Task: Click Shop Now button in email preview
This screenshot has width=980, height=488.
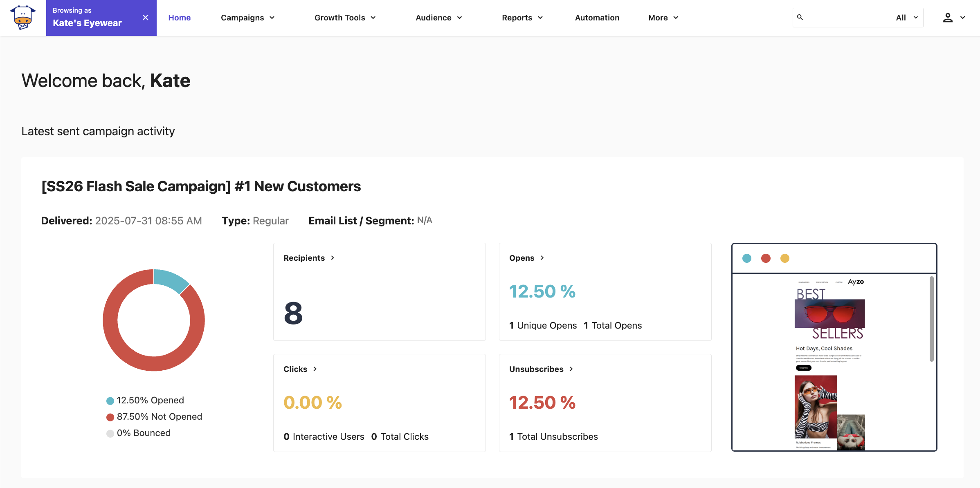Action: (803, 368)
